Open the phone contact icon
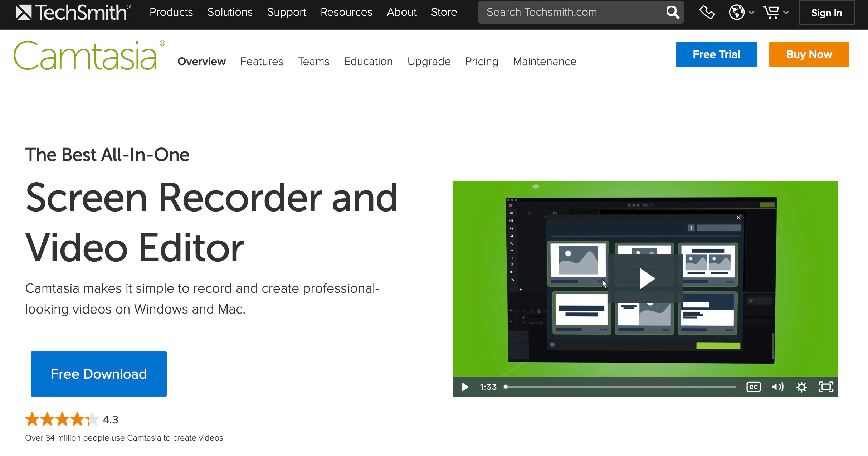The width and height of the screenshot is (868, 456). point(707,12)
